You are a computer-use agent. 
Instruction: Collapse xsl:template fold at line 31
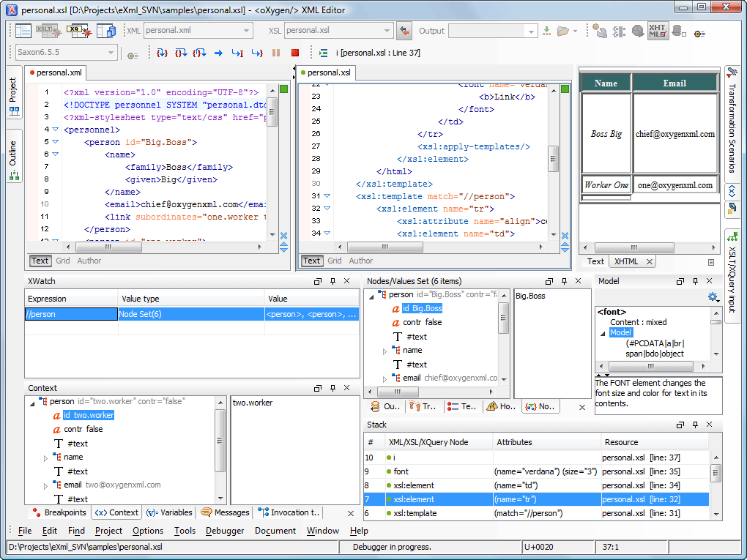[x=327, y=195]
